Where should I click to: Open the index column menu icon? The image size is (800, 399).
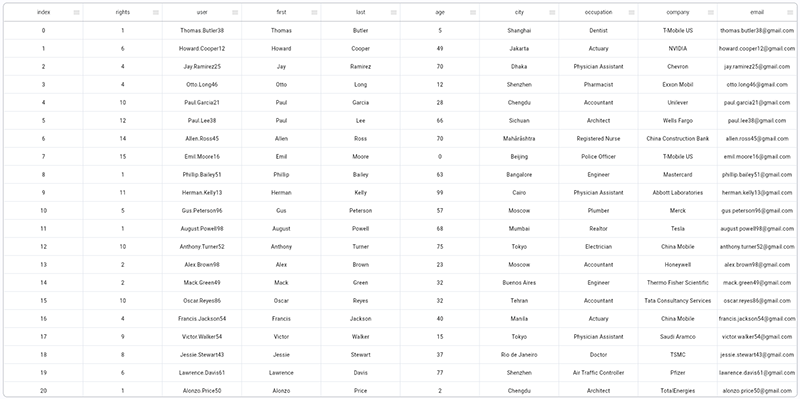tap(77, 12)
